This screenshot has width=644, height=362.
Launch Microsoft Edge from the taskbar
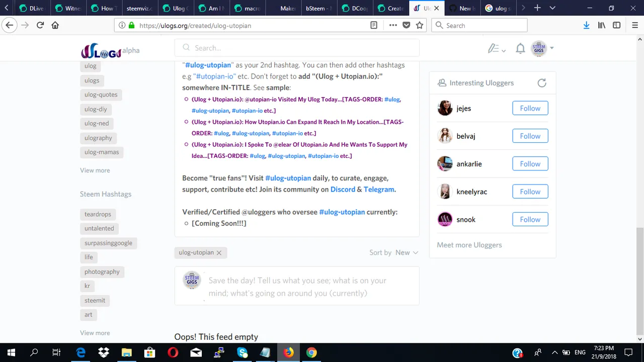coord(80,352)
